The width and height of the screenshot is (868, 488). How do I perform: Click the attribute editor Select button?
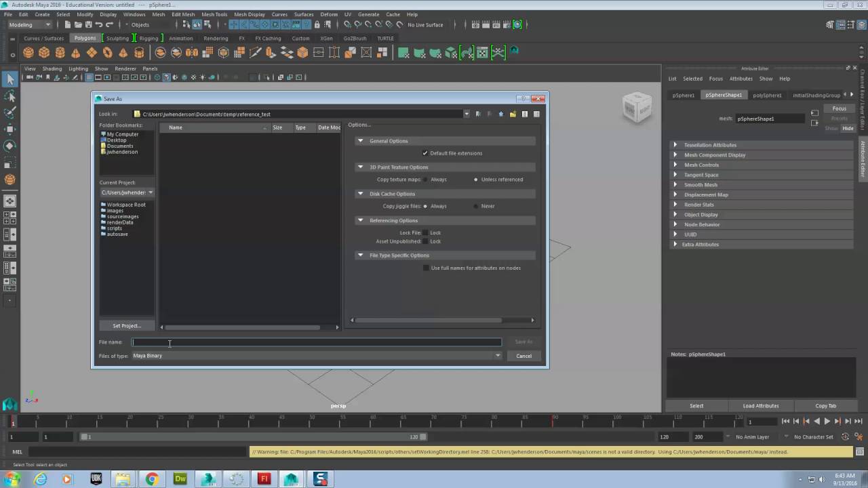(696, 406)
